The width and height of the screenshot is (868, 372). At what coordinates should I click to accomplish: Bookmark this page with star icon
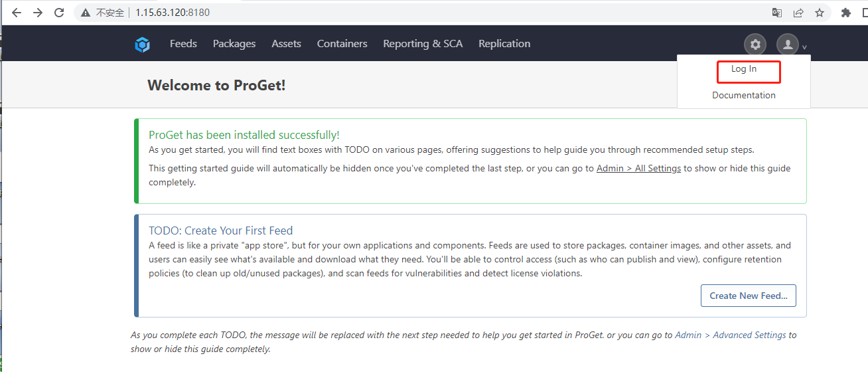coord(820,13)
